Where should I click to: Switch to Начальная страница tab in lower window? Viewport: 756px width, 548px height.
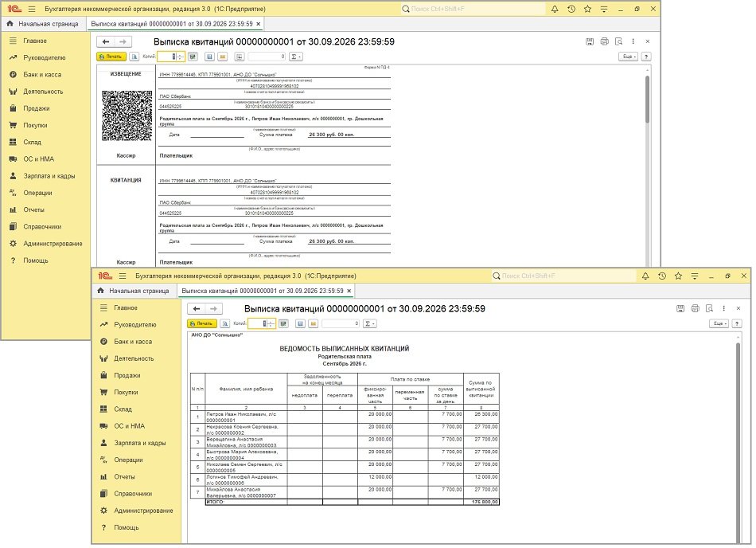(x=134, y=291)
